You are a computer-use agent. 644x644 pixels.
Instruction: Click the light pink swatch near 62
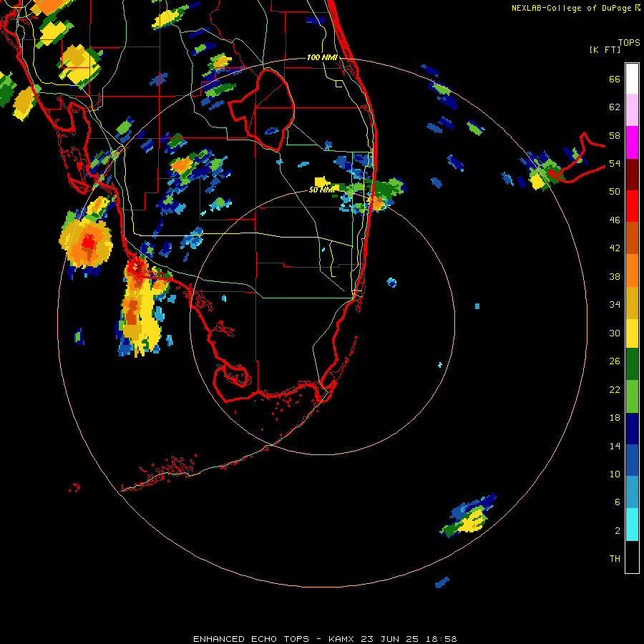pos(632,109)
